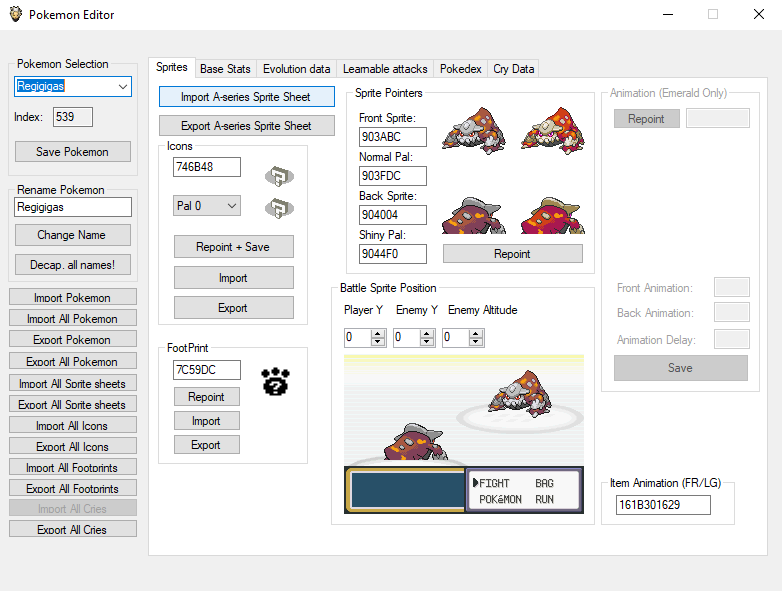The height and width of the screenshot is (591, 782).
Task: Expand the Pal 0 palette dropdown
Action: [232, 205]
